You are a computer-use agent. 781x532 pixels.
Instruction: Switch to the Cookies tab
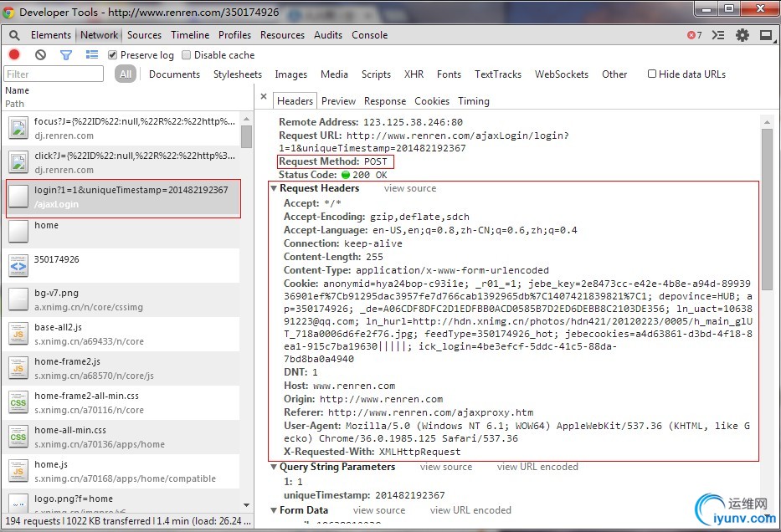pos(432,101)
